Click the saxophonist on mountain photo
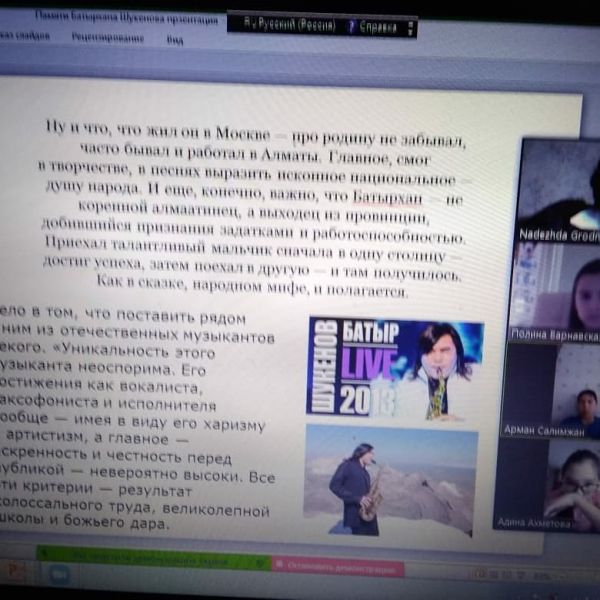600x600 pixels. (389, 480)
